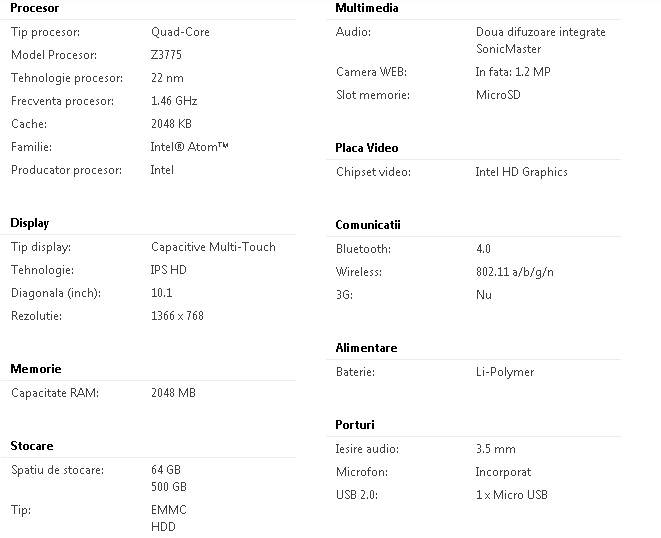Click the Li-Polymer battery value
This screenshot has height=538, width=661.
coord(505,372)
